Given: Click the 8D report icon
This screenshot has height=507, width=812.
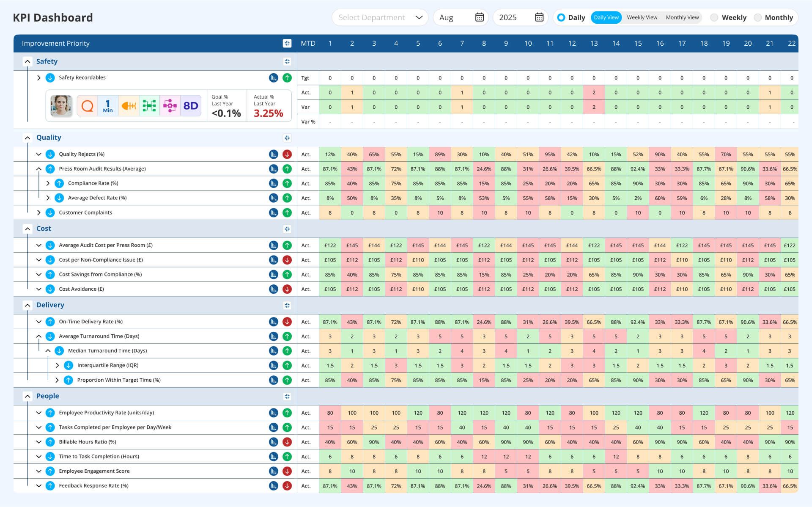Looking at the screenshot, I should [191, 106].
